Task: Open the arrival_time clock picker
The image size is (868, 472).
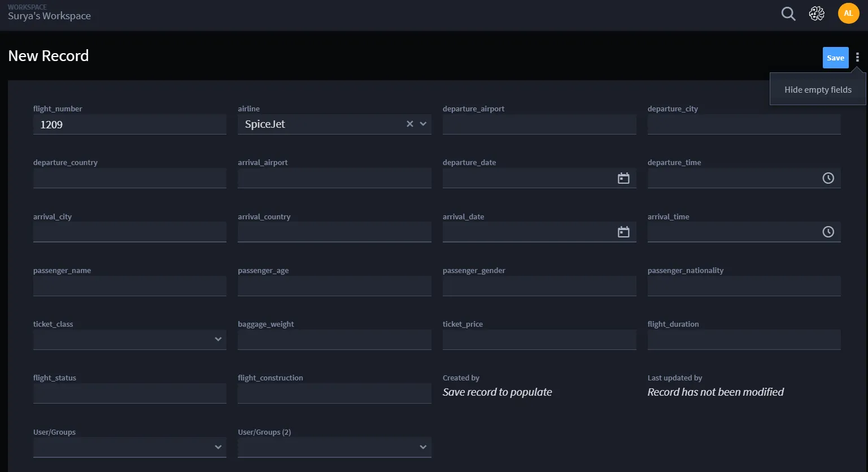Action: [828, 232]
